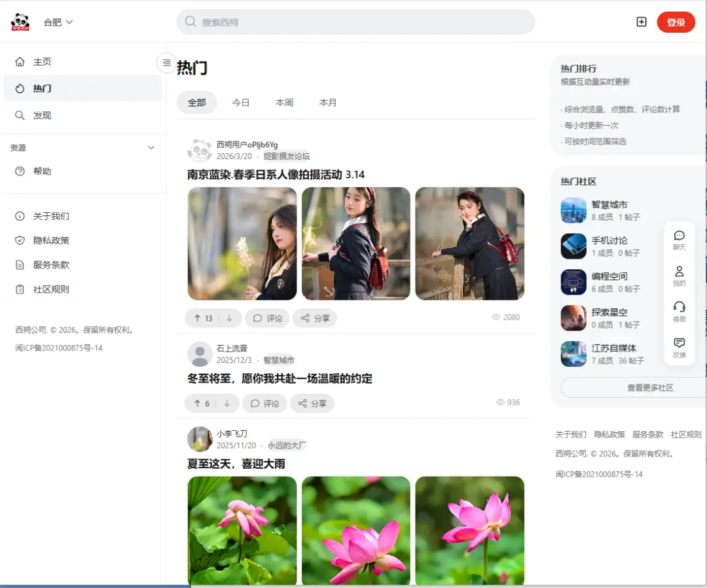Open third portrait photo leaning on railing
The image size is (707, 588).
point(470,244)
